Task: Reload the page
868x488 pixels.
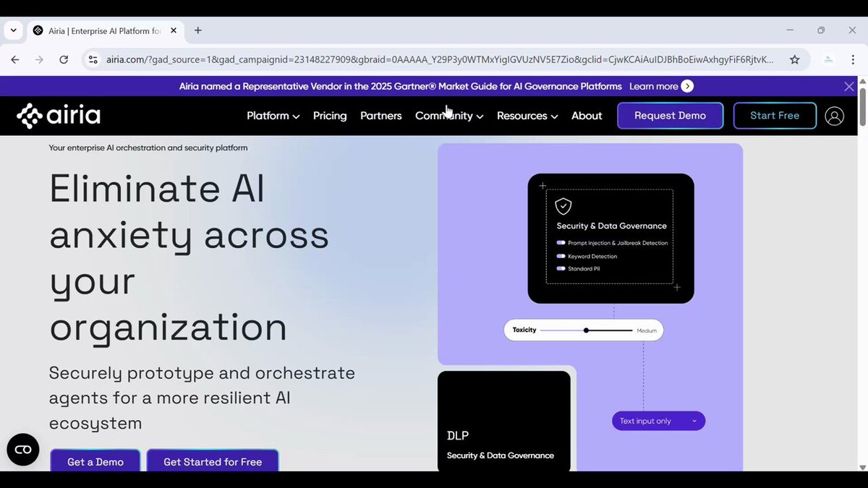Action: pyautogui.click(x=64, y=60)
